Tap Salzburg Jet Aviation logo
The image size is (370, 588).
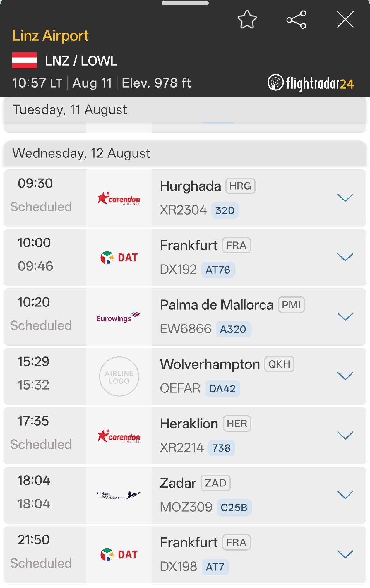pos(119,495)
